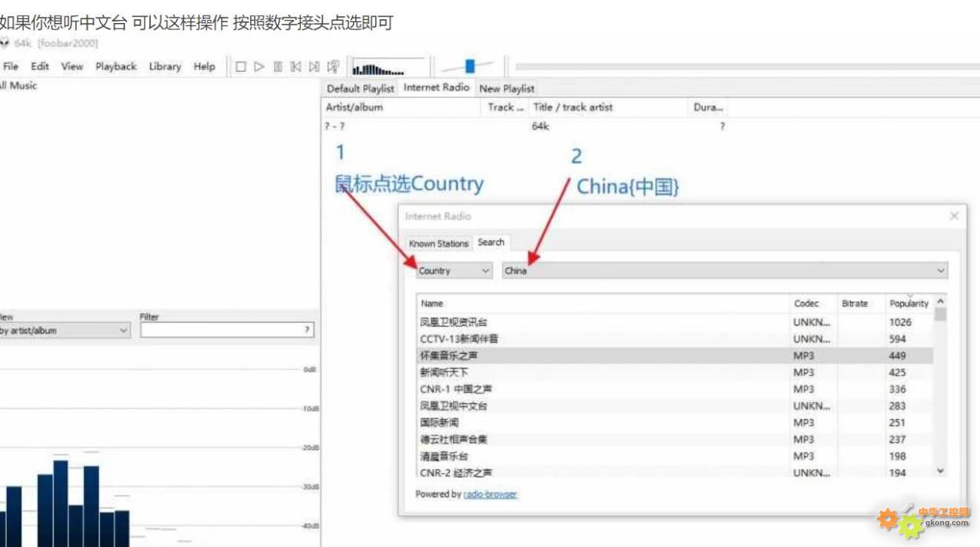Viewport: 980px width, 547px height.
Task: Open the view by artist/album dropdown
Action: pyautogui.click(x=64, y=330)
